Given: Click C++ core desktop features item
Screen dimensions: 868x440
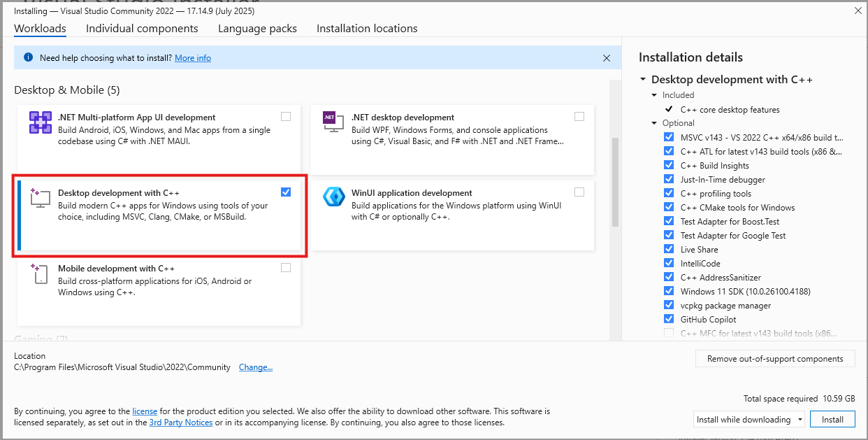Looking at the screenshot, I should tap(730, 110).
